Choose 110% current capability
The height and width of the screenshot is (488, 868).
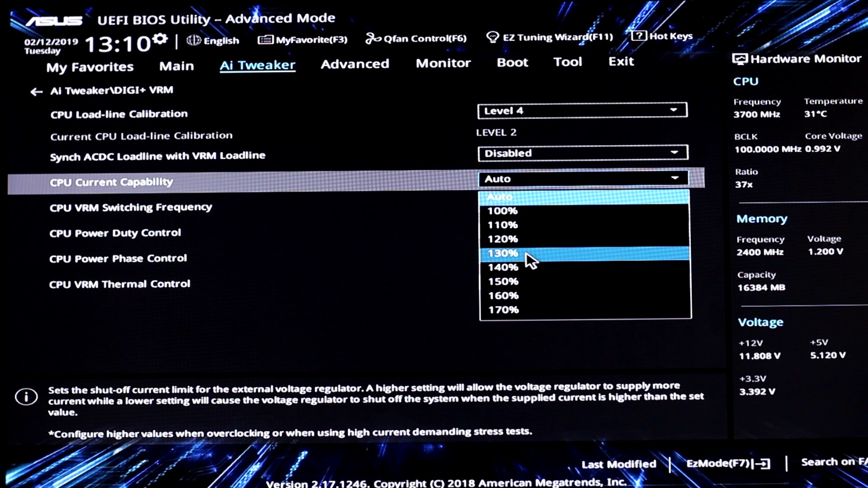584,225
